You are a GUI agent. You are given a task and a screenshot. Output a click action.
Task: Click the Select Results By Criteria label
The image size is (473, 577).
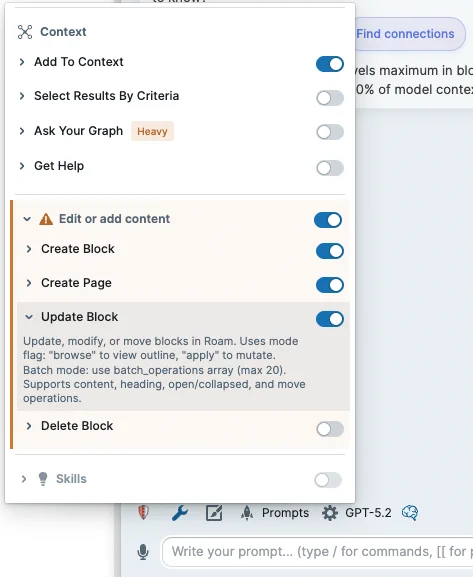pyautogui.click(x=107, y=96)
